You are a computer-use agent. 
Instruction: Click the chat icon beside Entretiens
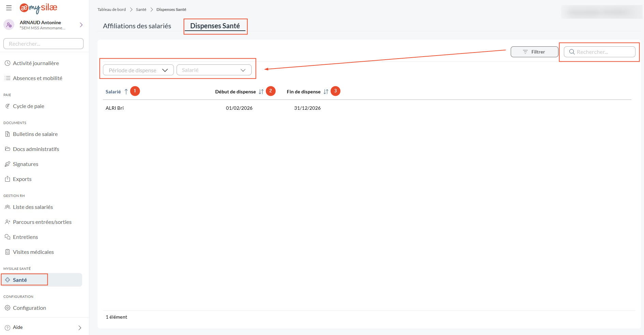[8, 237]
